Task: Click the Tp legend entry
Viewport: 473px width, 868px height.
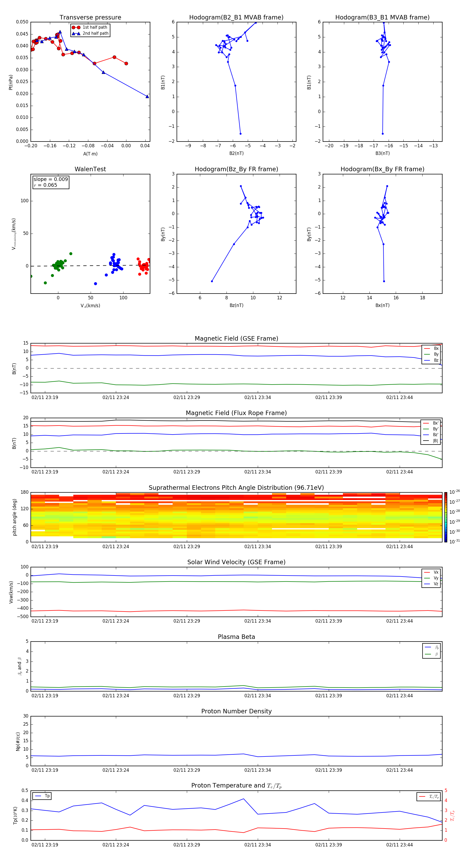Action: (42, 796)
